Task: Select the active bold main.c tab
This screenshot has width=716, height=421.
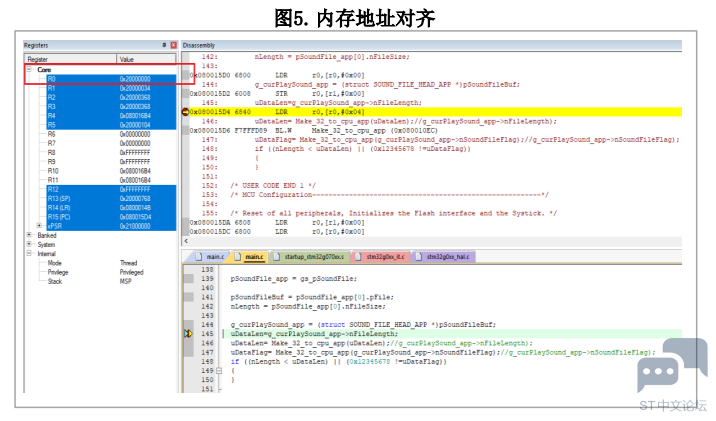Action: point(249,257)
